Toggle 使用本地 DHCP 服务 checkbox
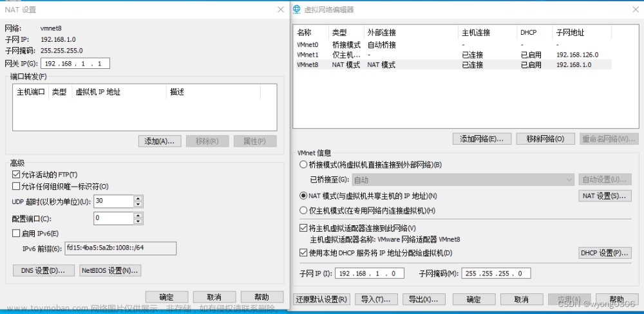644x314 pixels. [303, 253]
